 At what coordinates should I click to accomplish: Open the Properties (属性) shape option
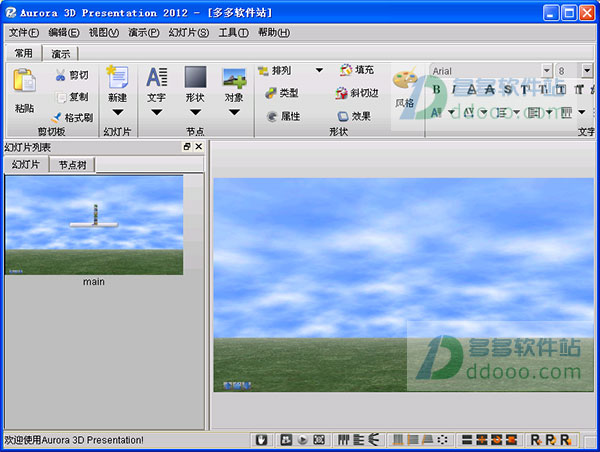tap(283, 116)
